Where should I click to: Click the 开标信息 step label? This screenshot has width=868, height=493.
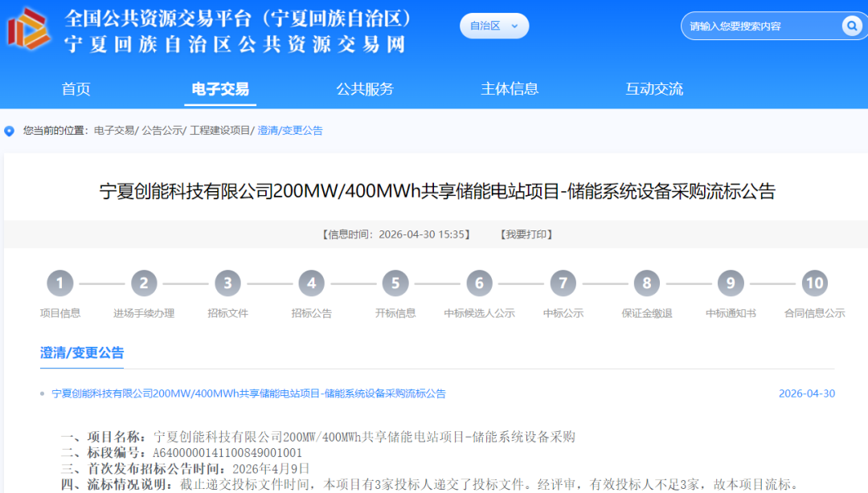pos(395,313)
